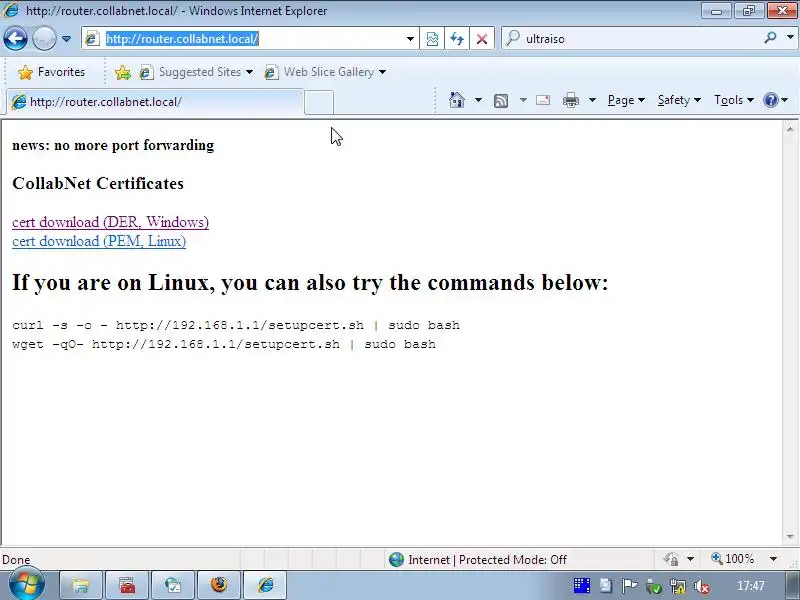Expand the privacy icon dropdown in status bar

point(690,560)
